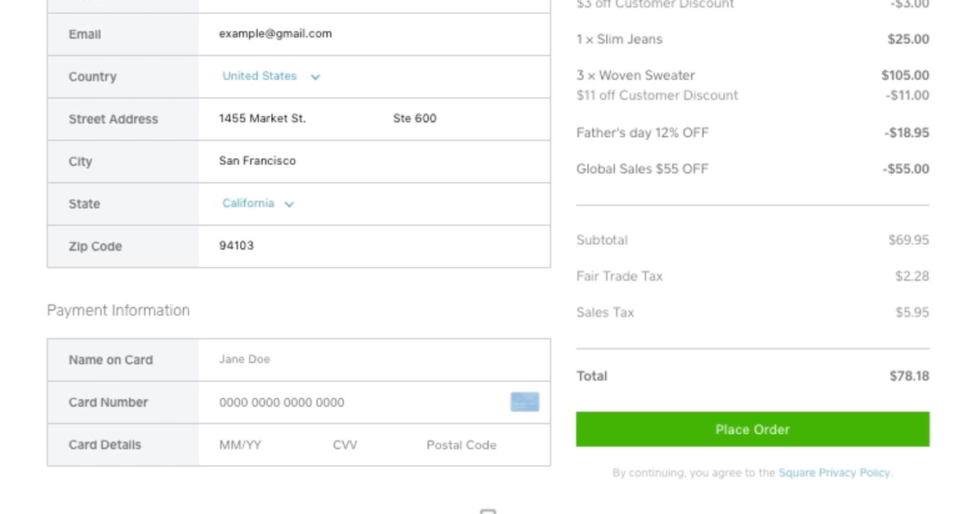This screenshot has width=980, height=514.
Task: Open the Square Privacy Policy link
Action: click(x=833, y=472)
